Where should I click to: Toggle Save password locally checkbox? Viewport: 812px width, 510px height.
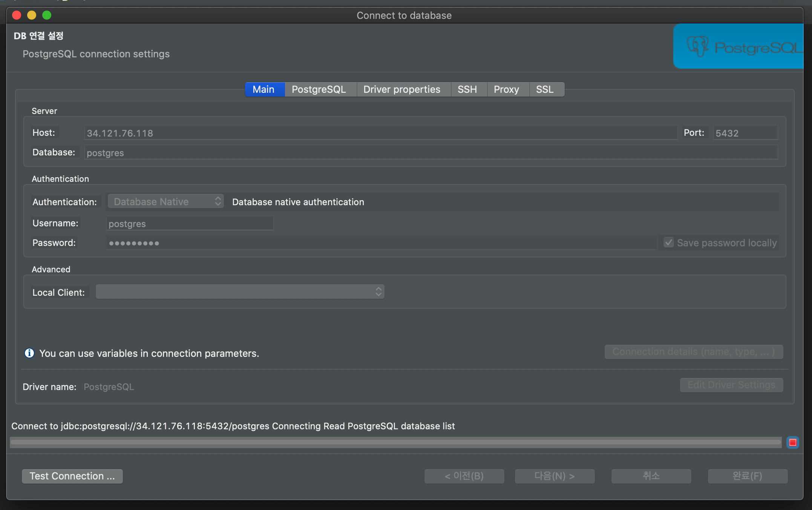669,243
